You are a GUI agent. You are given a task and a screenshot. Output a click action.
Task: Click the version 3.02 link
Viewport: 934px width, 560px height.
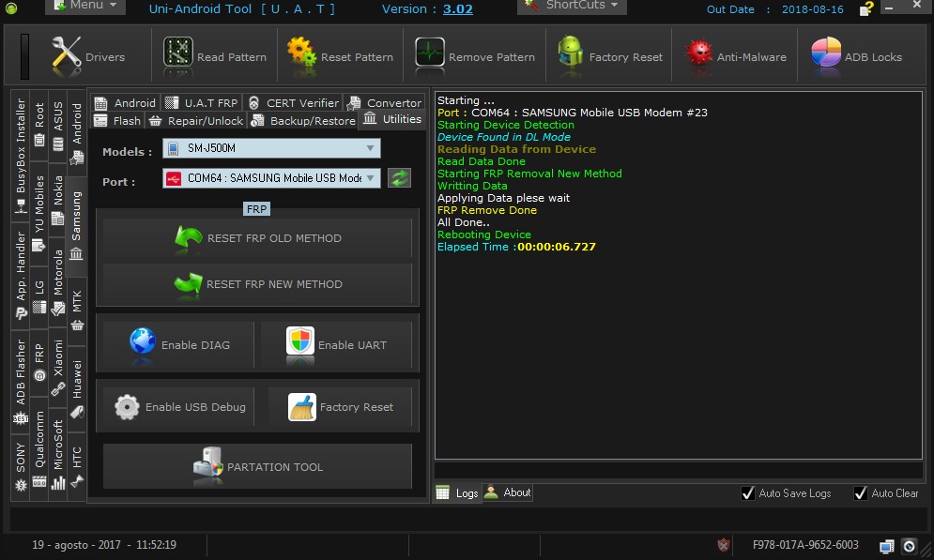tap(457, 9)
